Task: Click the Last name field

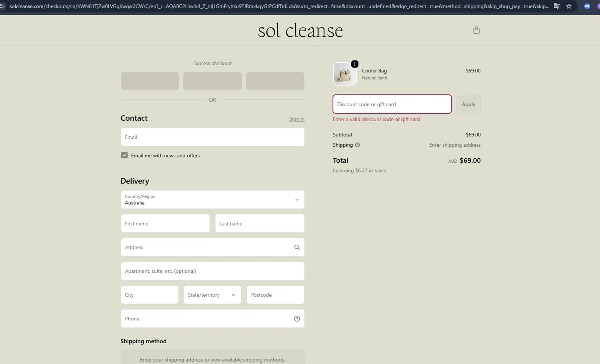Action: click(260, 224)
